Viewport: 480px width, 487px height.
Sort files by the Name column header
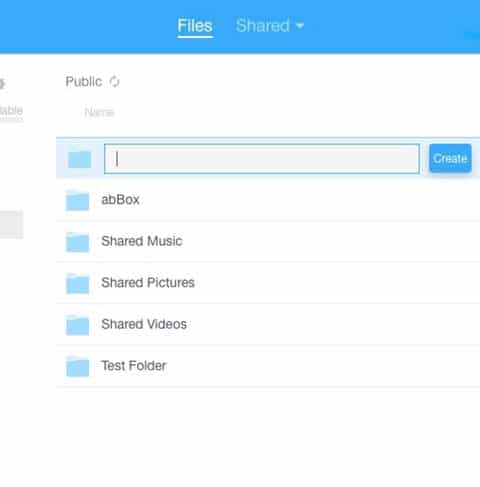tap(99, 112)
